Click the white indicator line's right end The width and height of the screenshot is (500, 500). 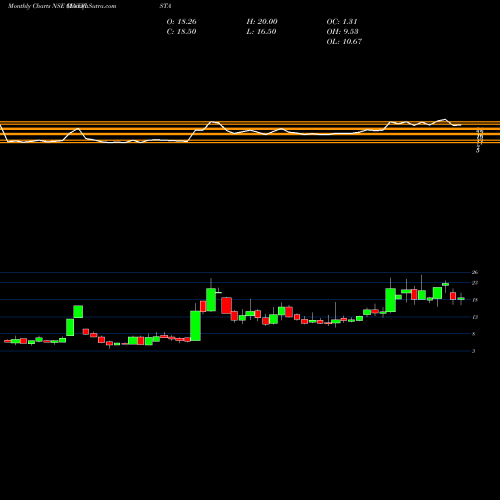click(x=460, y=125)
